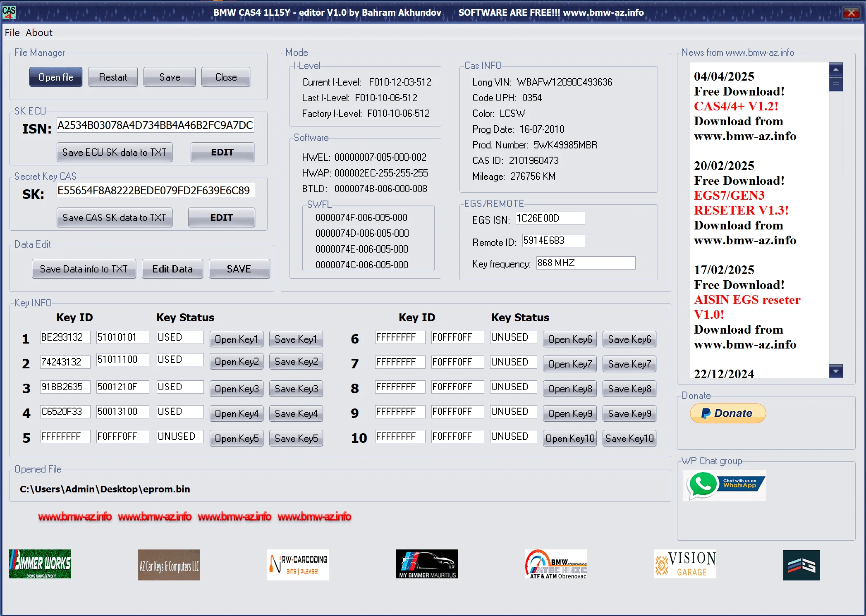
Task: Click the Open file button
Action: [x=56, y=77]
